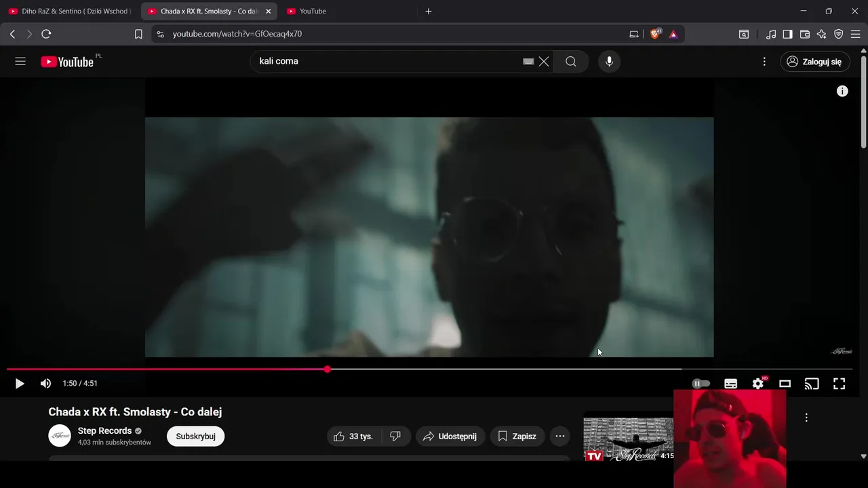Like the video with 33 tys.
The width and height of the screenshot is (868, 488).
point(354,436)
